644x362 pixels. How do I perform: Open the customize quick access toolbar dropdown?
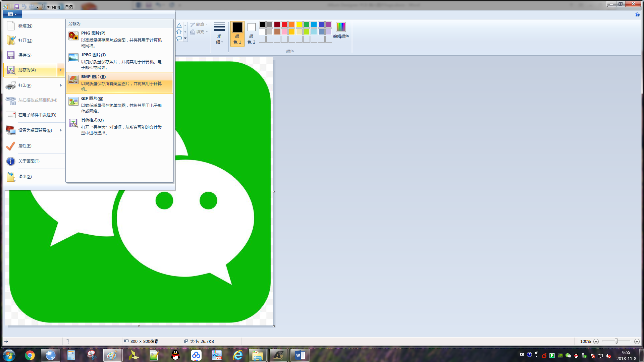coord(38,7)
